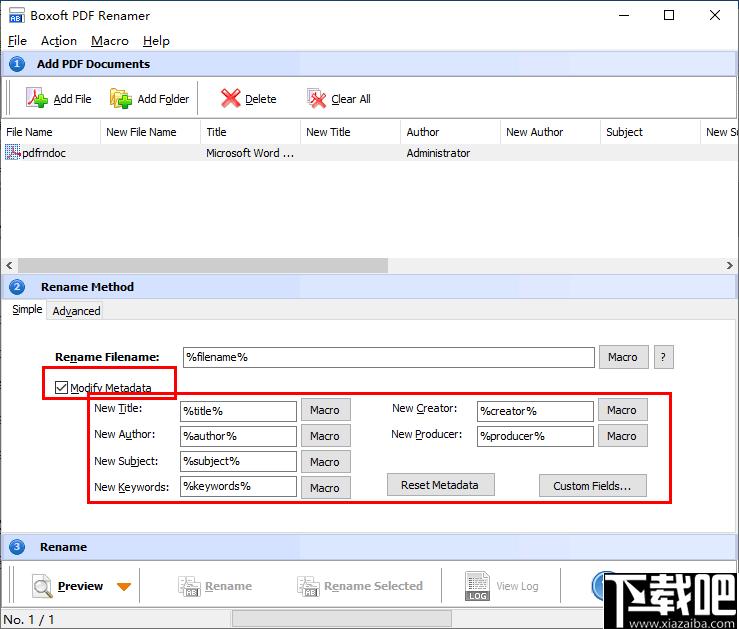Switch to the Advanced tab
This screenshot has width=739, height=629.
pyautogui.click(x=76, y=311)
